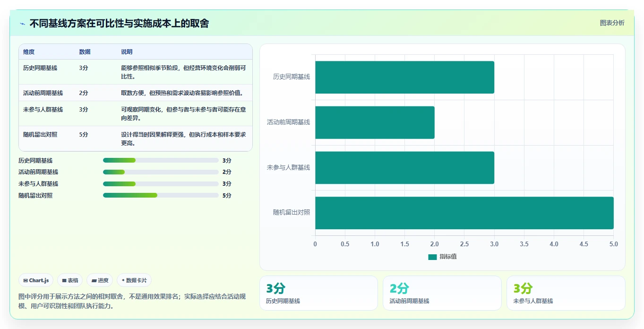This screenshot has width=644, height=329.
Task: Click the x-axis tick 2.5
Action: pyautogui.click(x=464, y=244)
